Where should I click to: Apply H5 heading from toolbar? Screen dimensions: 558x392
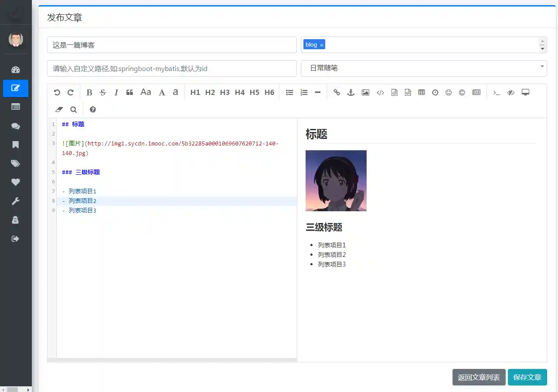coord(254,92)
